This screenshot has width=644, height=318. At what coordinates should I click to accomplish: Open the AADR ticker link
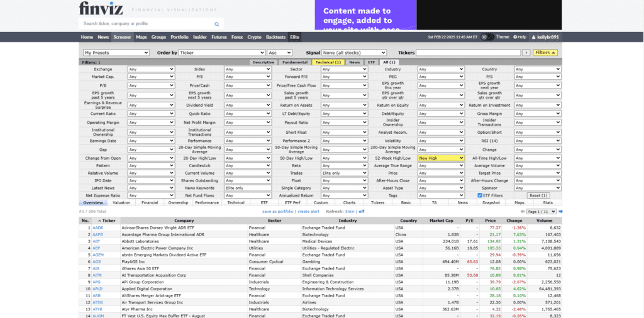[x=97, y=228]
